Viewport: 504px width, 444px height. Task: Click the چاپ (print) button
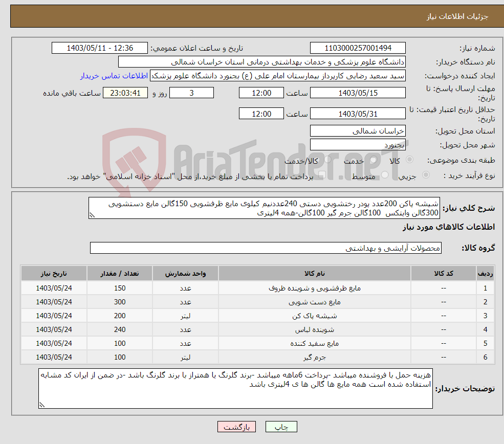[281, 427]
